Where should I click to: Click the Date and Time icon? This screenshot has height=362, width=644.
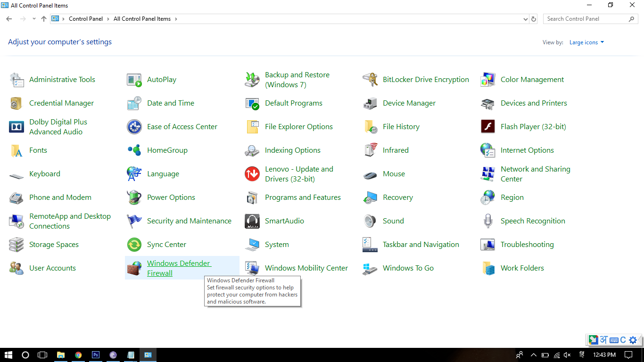click(x=134, y=103)
